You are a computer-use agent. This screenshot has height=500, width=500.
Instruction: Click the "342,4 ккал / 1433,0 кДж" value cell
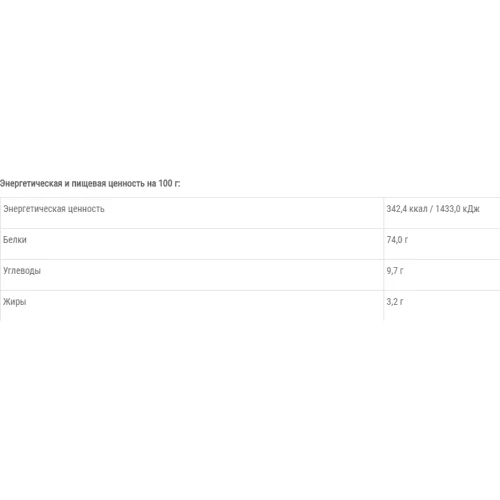433,209
